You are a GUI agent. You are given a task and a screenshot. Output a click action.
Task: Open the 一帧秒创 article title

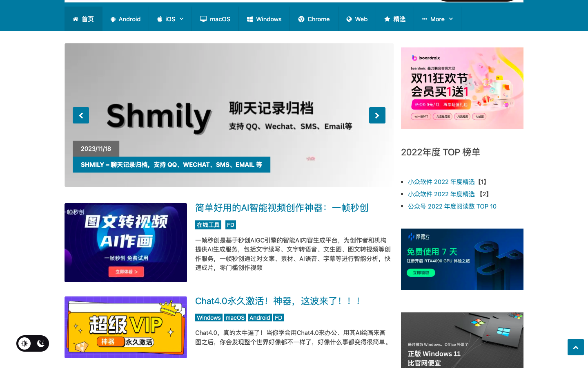[282, 208]
